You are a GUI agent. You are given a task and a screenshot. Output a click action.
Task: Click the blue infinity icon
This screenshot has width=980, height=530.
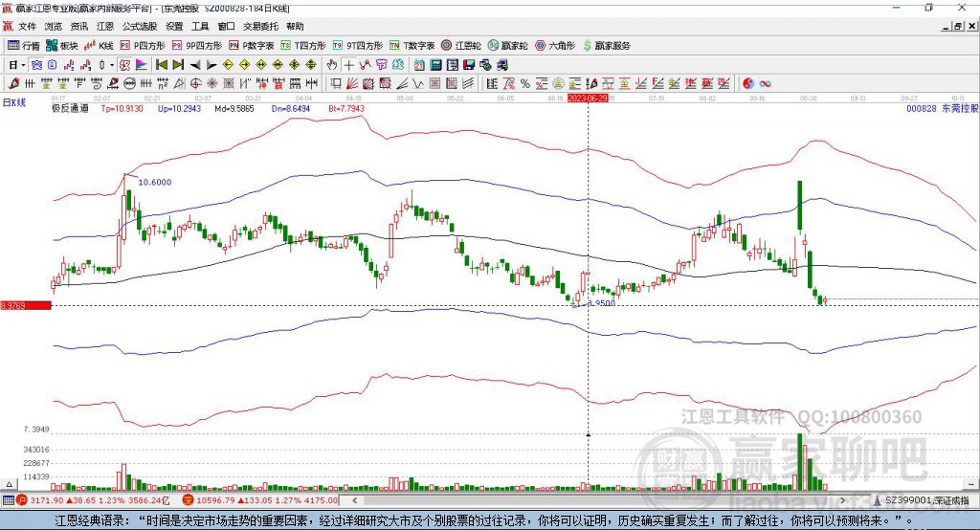[x=765, y=83]
